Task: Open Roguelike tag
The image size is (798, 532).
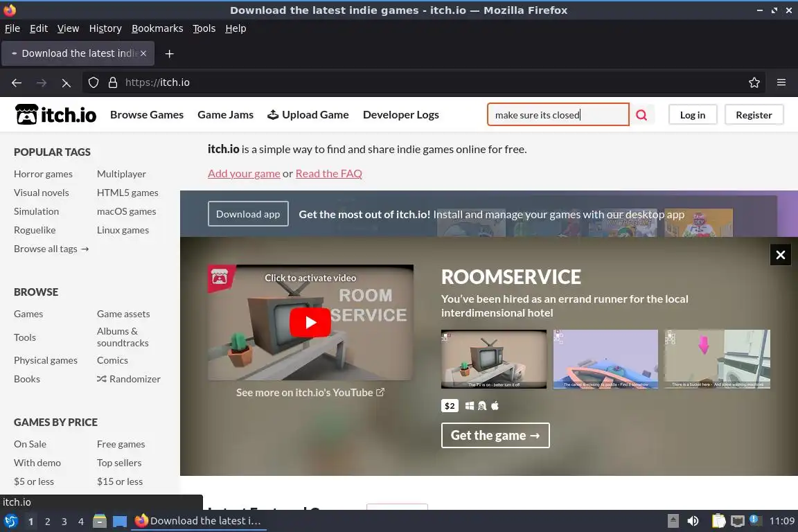Action: tap(35, 230)
